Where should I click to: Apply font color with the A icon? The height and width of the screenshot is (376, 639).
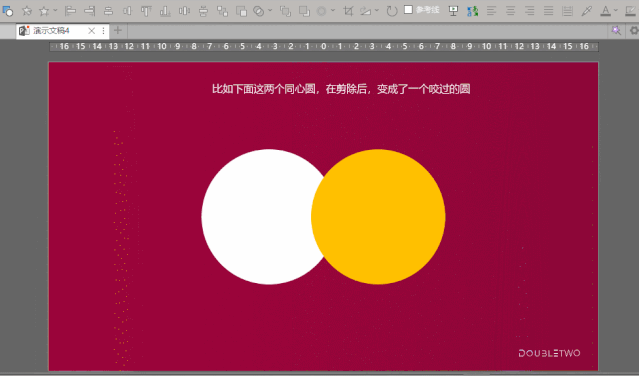(x=606, y=11)
